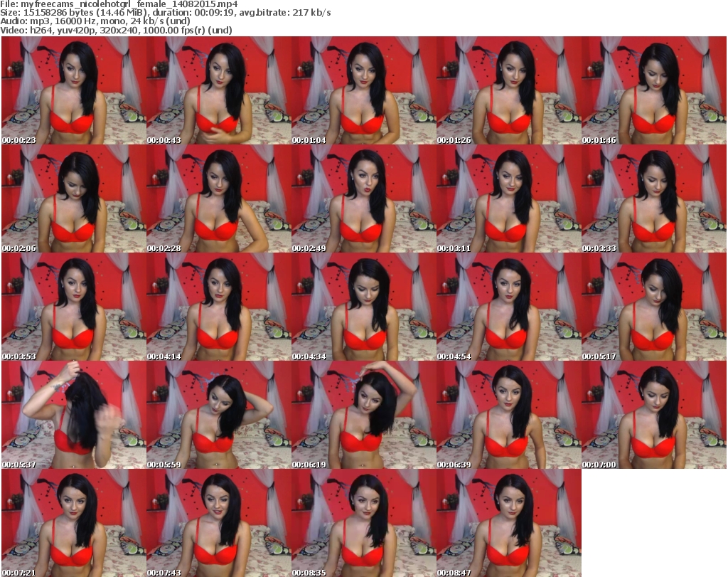Select the thumbnail timestamped 00:03:53
The width and height of the screenshot is (728, 577).
click(74, 307)
